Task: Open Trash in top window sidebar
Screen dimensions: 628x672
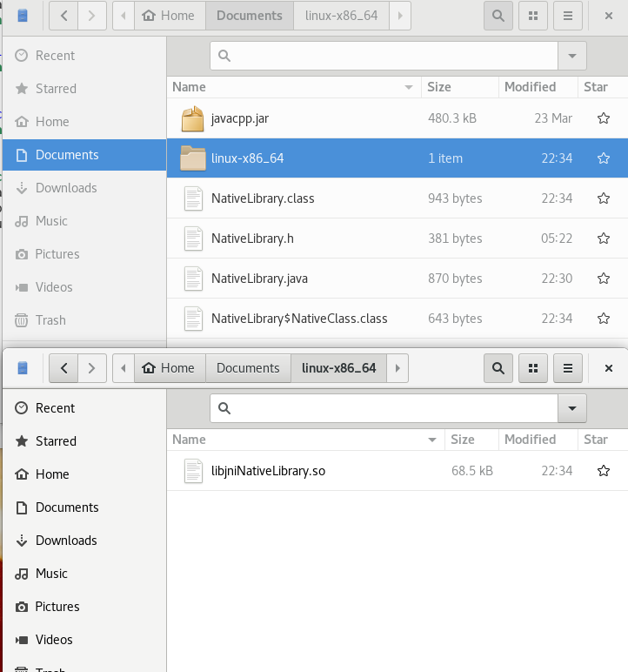Action: click(x=84, y=320)
